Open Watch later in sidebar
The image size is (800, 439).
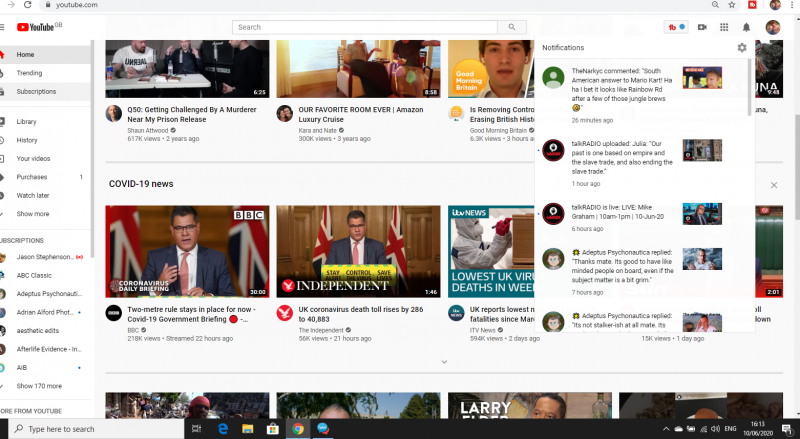32,195
